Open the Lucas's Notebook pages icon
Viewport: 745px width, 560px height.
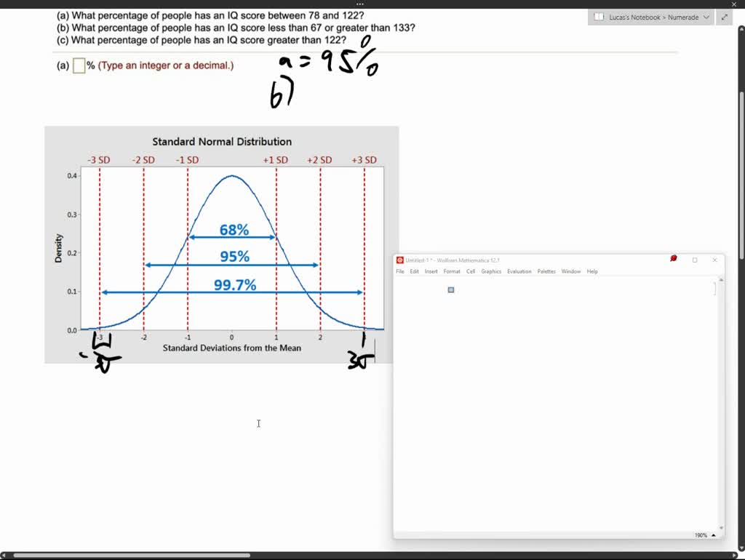click(599, 17)
